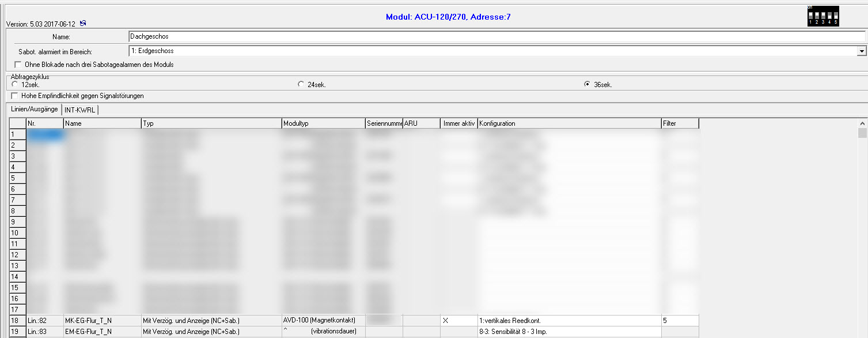Click the DIP switch address icon
This screenshot has width=868, height=338.
[823, 16]
